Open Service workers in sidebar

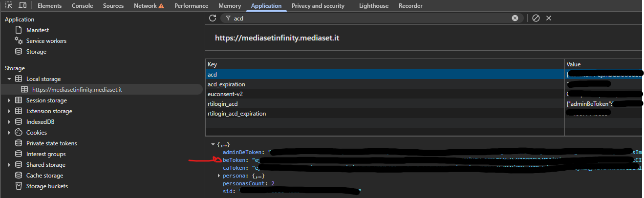46,41
